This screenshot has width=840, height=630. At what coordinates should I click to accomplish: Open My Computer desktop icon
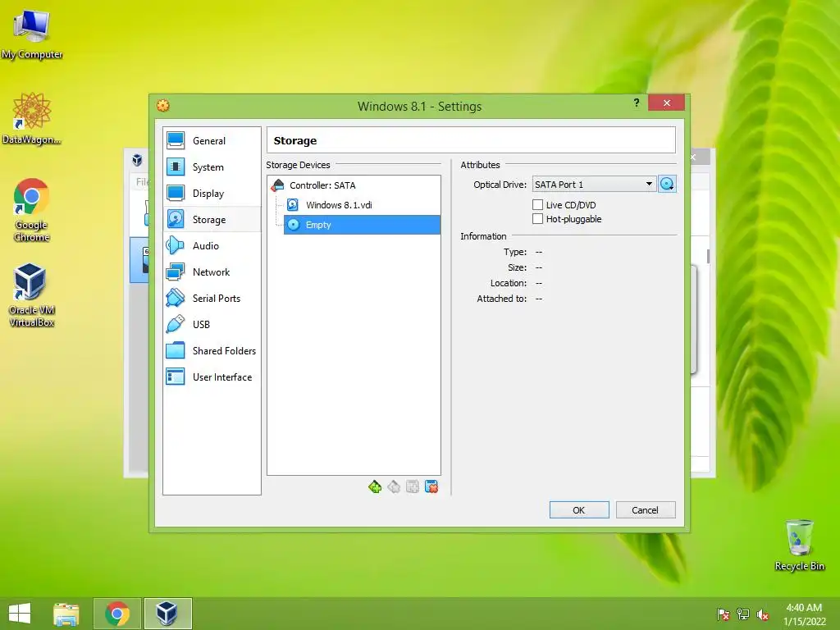(32, 34)
